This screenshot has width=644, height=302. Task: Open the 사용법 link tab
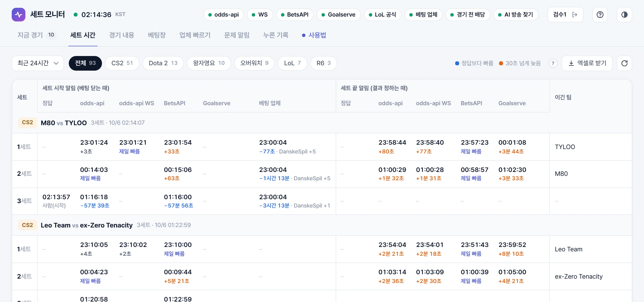pos(314,35)
